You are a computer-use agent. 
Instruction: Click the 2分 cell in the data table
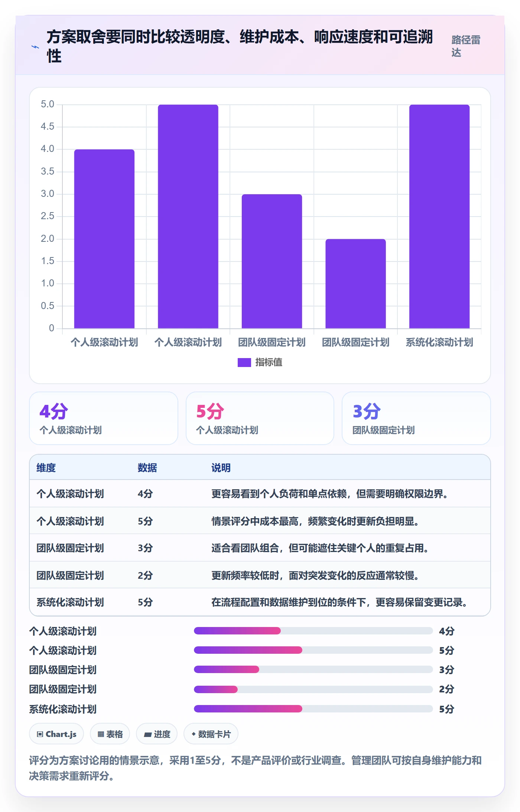pos(145,575)
